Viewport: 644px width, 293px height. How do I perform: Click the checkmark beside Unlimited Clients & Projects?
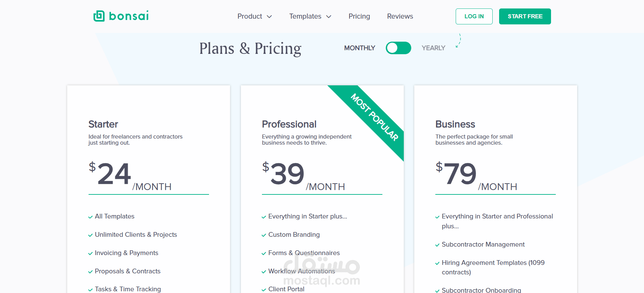pyautogui.click(x=90, y=235)
